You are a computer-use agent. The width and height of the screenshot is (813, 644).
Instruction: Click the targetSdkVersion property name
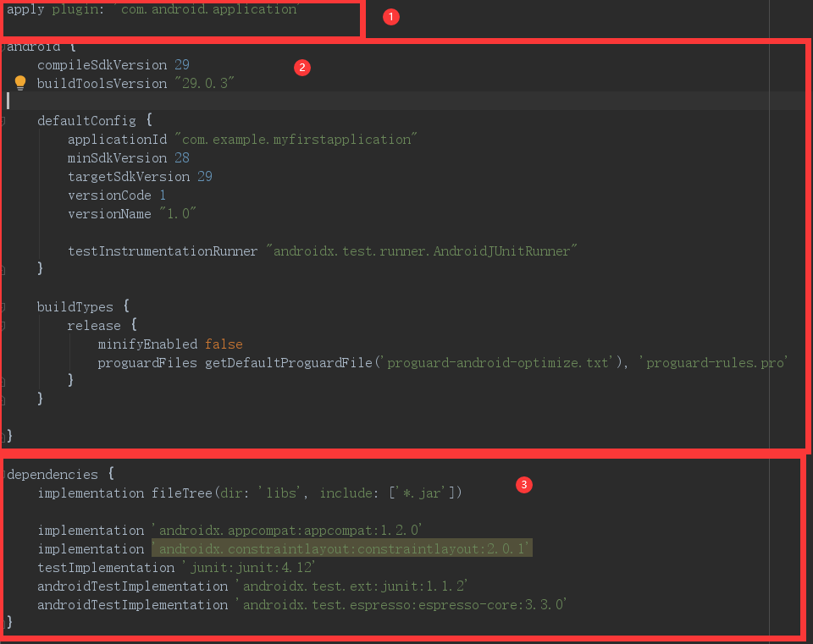click(129, 177)
